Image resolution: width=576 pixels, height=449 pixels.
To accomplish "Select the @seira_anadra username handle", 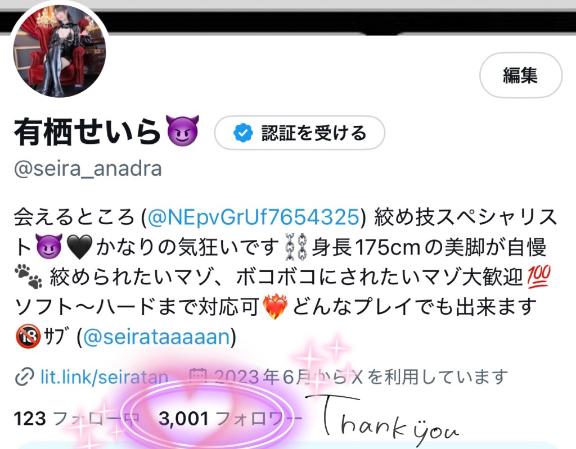I will point(88,169).
